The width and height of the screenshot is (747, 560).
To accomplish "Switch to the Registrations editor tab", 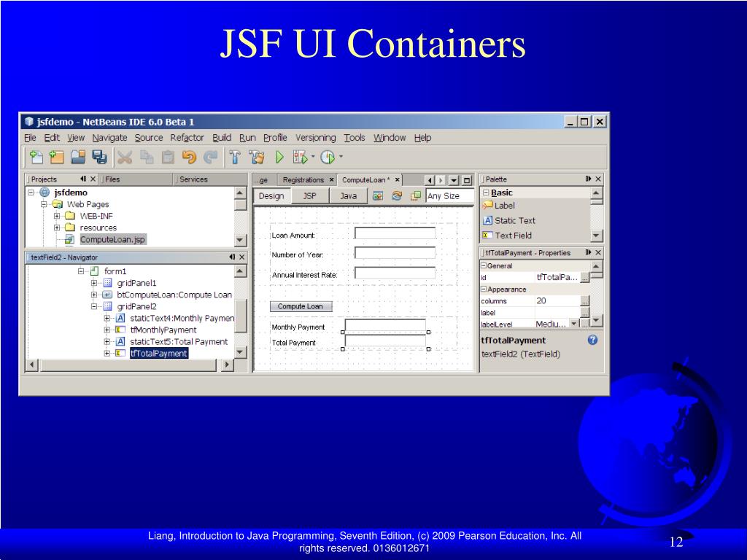I will pos(303,179).
